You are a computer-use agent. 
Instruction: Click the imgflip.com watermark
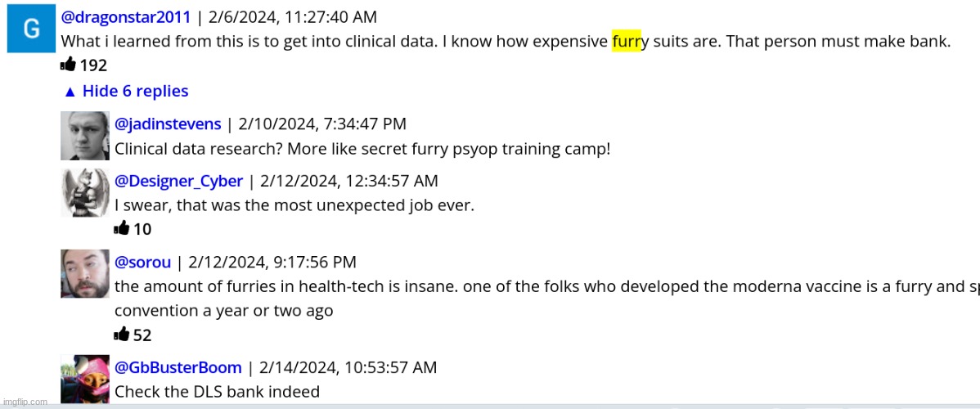coord(24,402)
